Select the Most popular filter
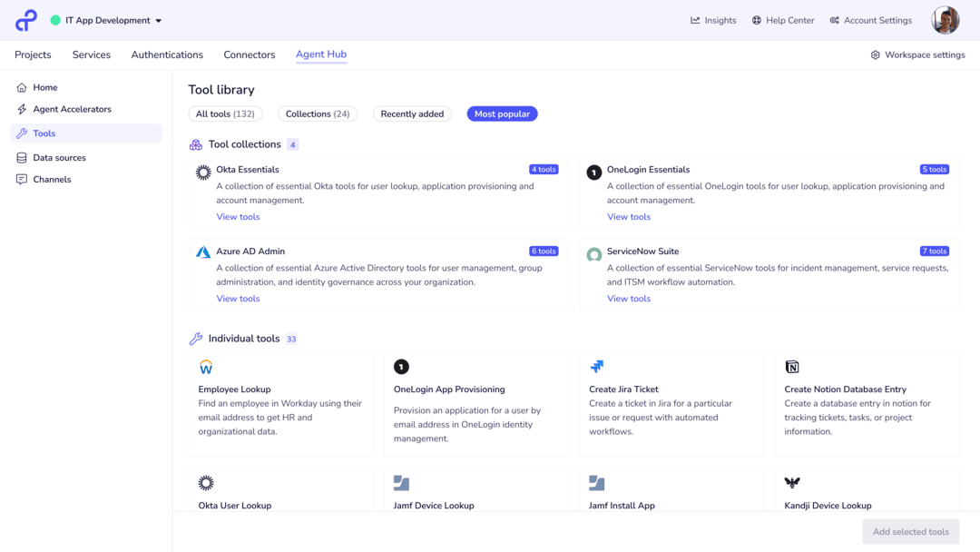 click(502, 113)
